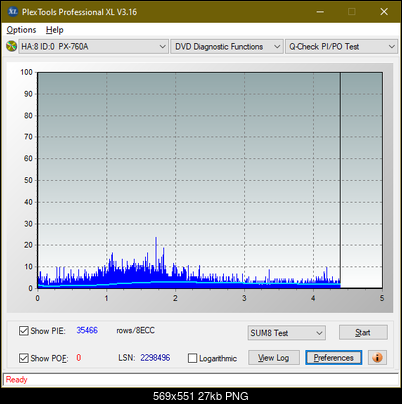Click the disc drive icon beside the drive selector

pos(12,46)
